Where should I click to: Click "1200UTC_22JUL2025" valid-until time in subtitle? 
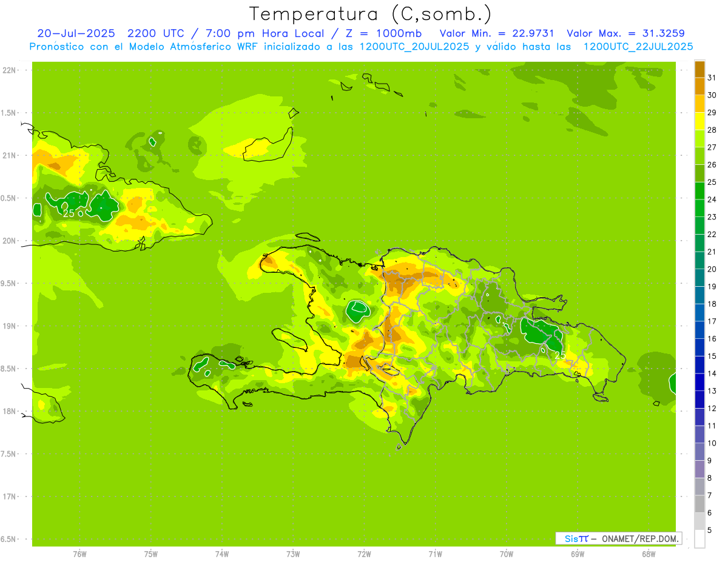(638, 47)
